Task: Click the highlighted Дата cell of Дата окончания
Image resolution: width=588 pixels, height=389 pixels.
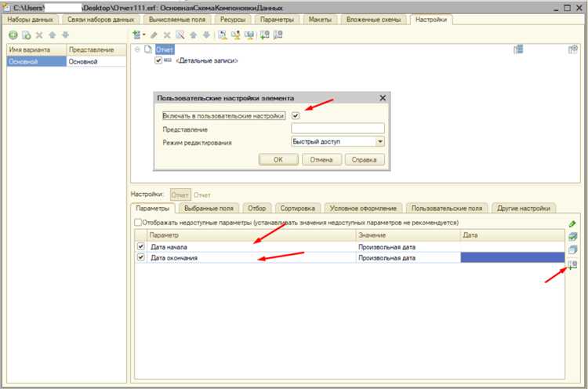Action: pyautogui.click(x=512, y=257)
